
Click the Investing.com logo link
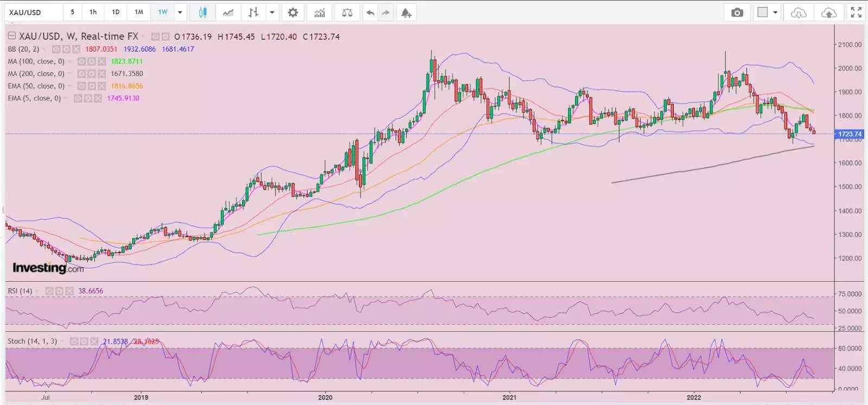pos(48,268)
